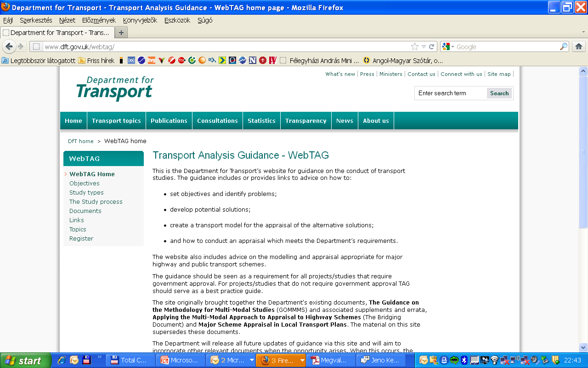Expand the quick launch chevron
This screenshot has height=368, width=588.
tap(100, 356)
